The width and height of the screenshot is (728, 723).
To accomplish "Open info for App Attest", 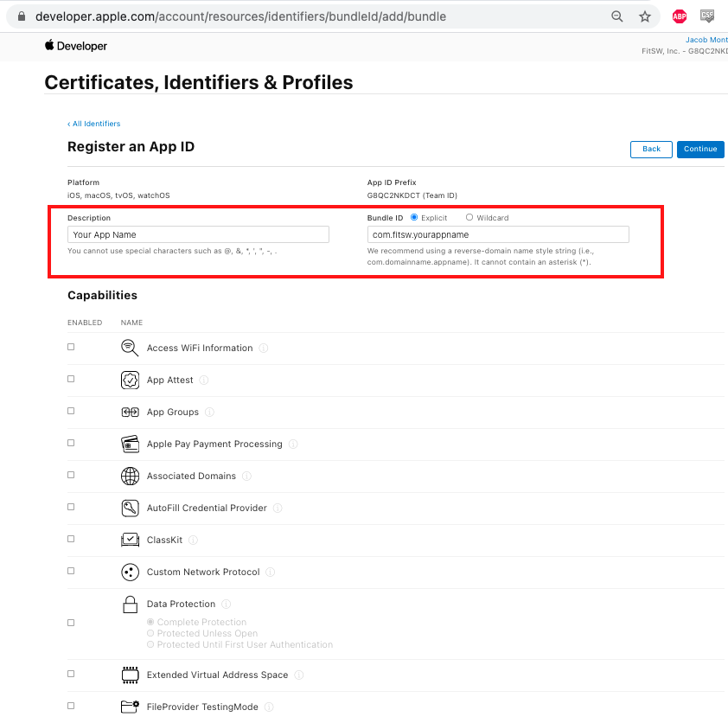I will (204, 380).
